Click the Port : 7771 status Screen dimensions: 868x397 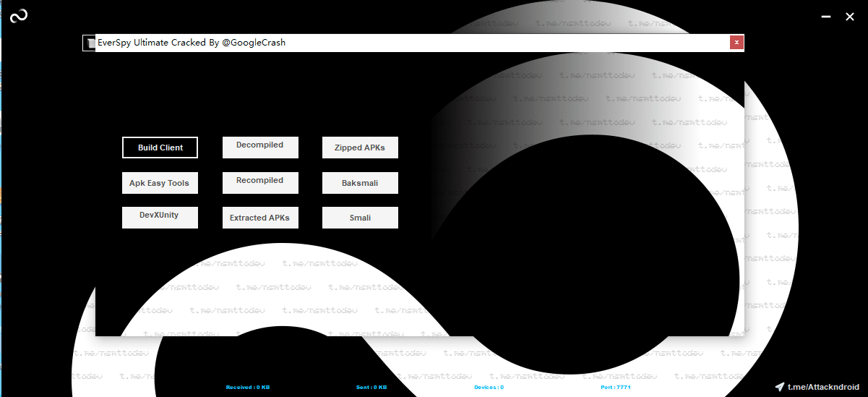click(x=616, y=388)
